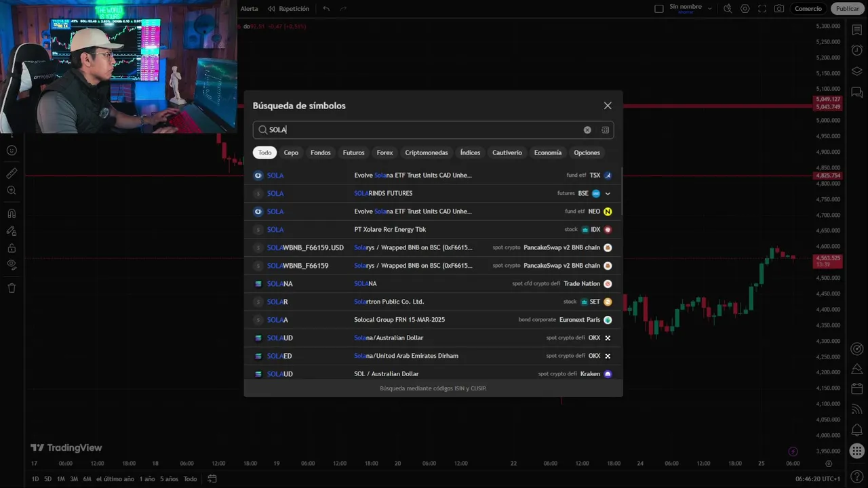Set range to 1D

click(x=35, y=479)
